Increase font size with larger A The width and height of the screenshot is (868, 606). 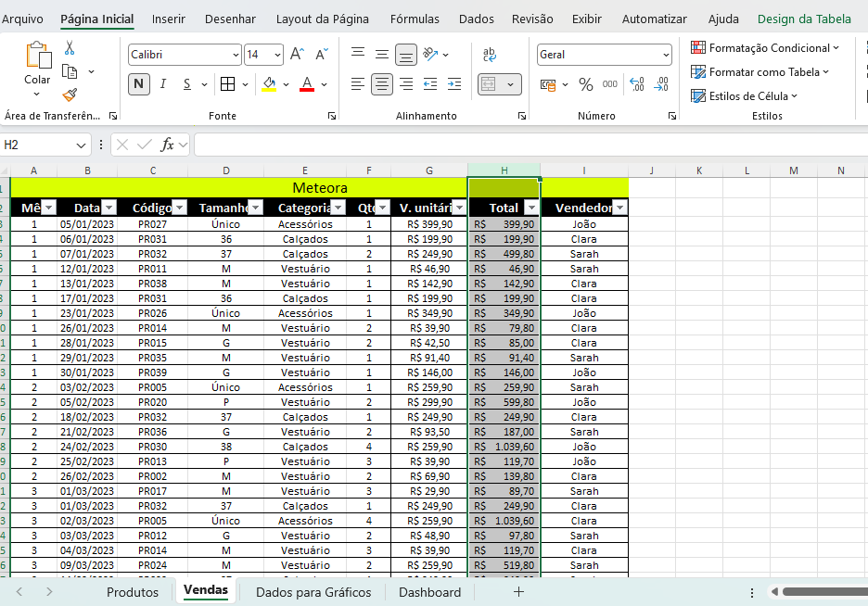pos(298,54)
